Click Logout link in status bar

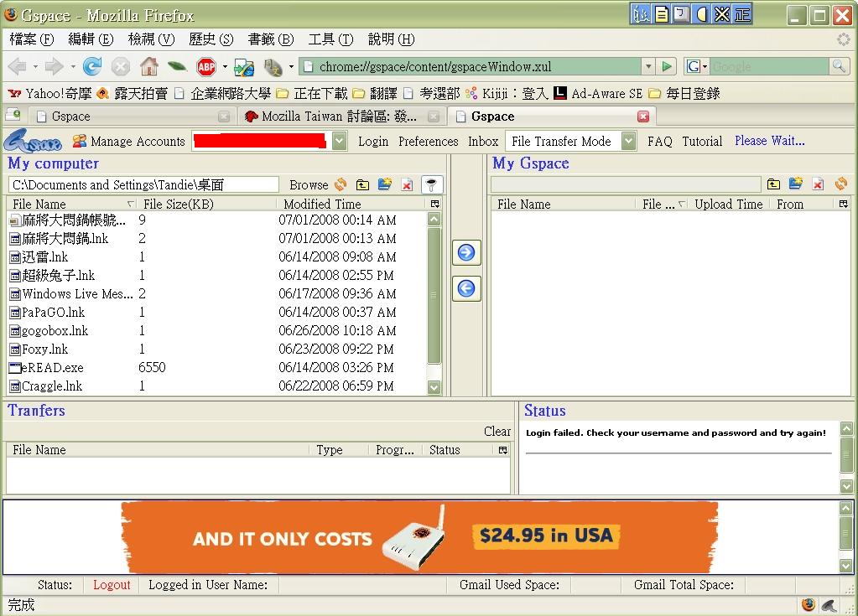pos(112,585)
